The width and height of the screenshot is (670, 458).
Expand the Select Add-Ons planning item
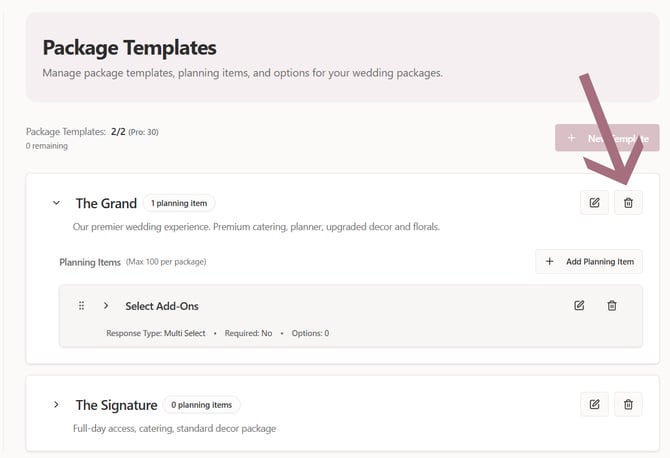pyautogui.click(x=106, y=305)
